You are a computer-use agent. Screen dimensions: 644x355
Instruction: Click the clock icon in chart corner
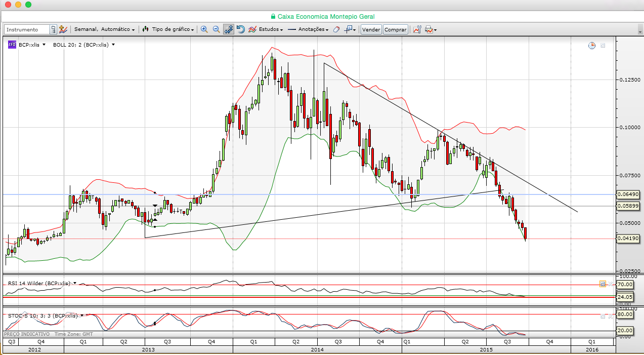(x=592, y=46)
